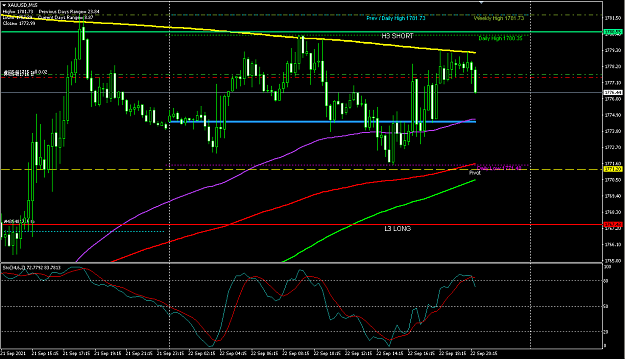This screenshot has width=625, height=360.
Task: Click the blue horizontal line end near 1774
Action: click(475, 122)
